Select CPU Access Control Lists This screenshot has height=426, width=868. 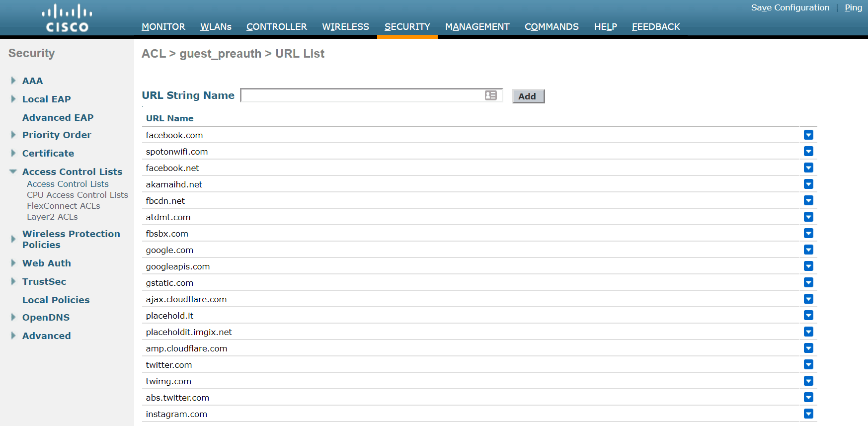(78, 195)
